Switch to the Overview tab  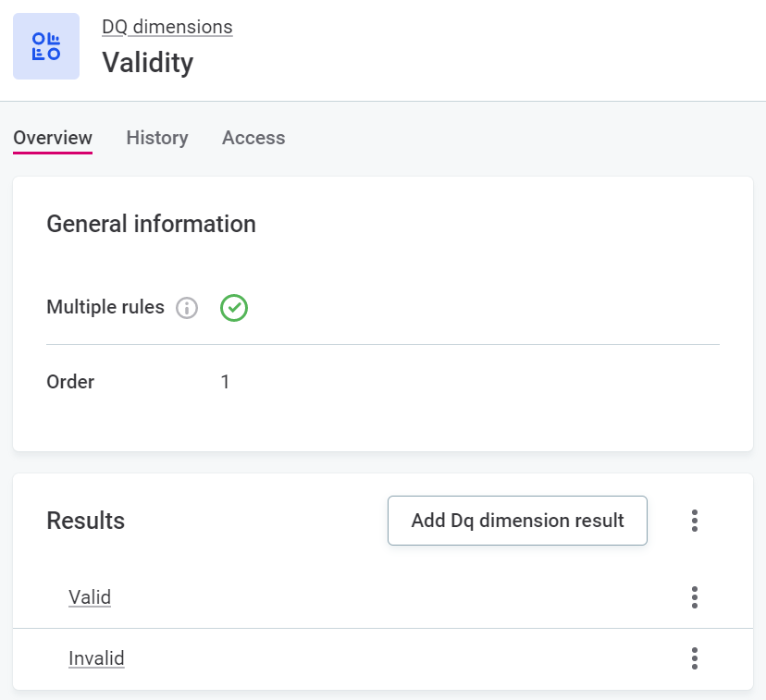click(x=53, y=138)
